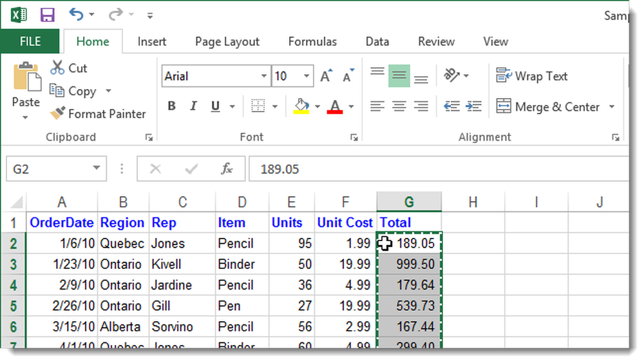Toggle italic formatting
This screenshot has height=363, width=644.
pyautogui.click(x=193, y=106)
